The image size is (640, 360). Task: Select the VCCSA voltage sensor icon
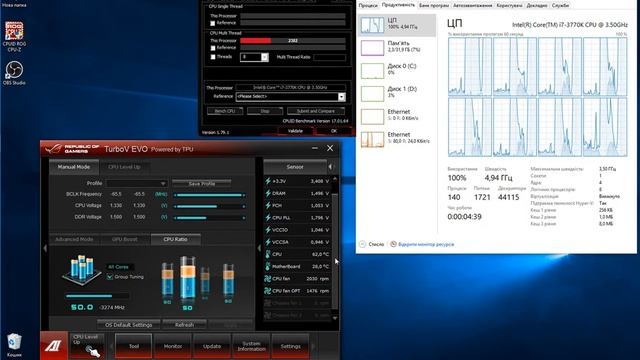(x=268, y=242)
